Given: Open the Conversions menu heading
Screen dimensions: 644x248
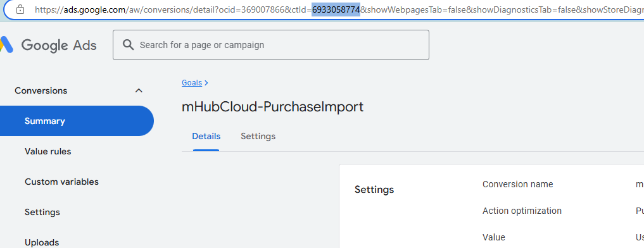Looking at the screenshot, I should pyautogui.click(x=41, y=90).
